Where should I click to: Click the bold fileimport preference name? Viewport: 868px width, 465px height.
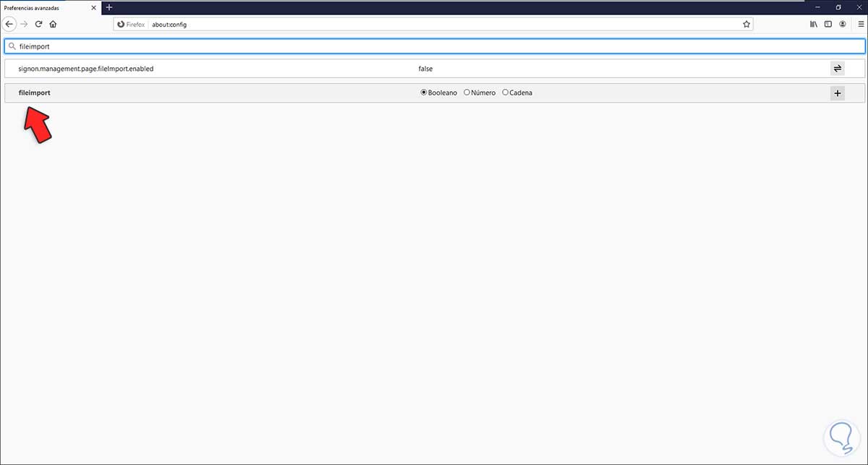(x=35, y=93)
